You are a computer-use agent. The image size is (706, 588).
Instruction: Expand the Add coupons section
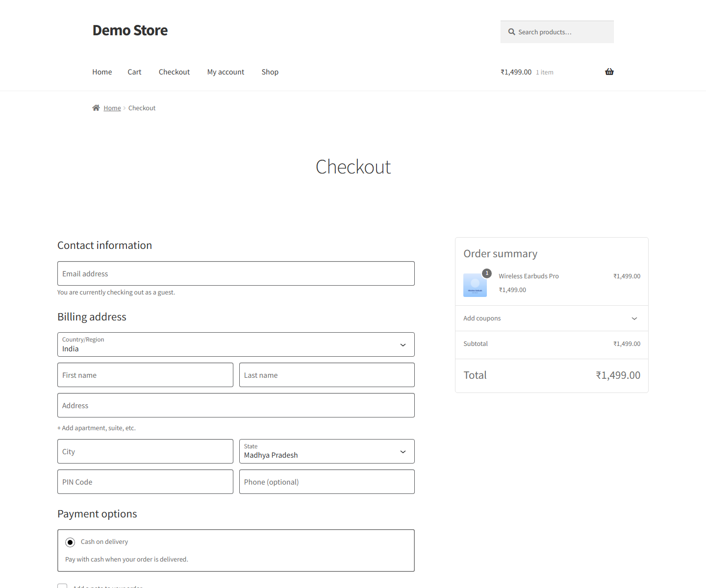click(x=552, y=318)
